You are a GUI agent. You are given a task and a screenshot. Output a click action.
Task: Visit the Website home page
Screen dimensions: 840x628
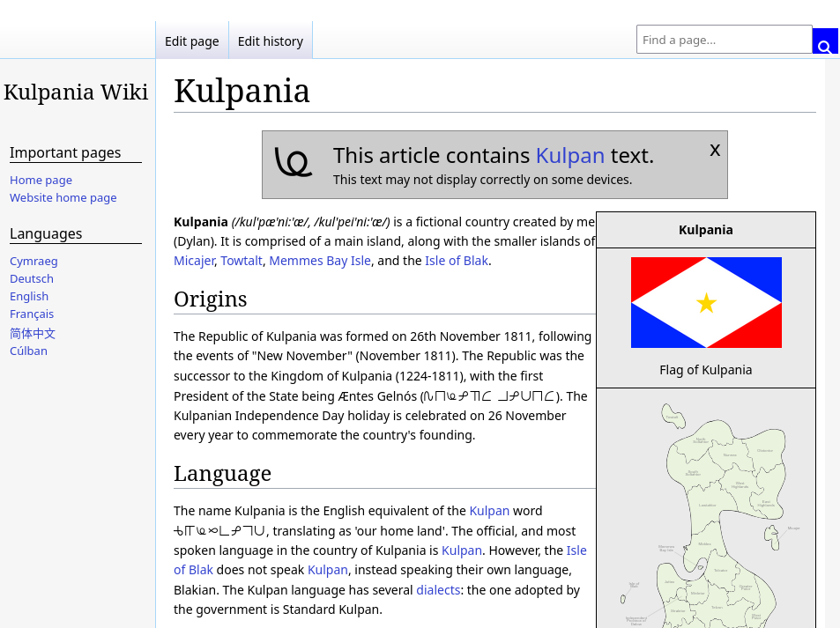tap(63, 197)
